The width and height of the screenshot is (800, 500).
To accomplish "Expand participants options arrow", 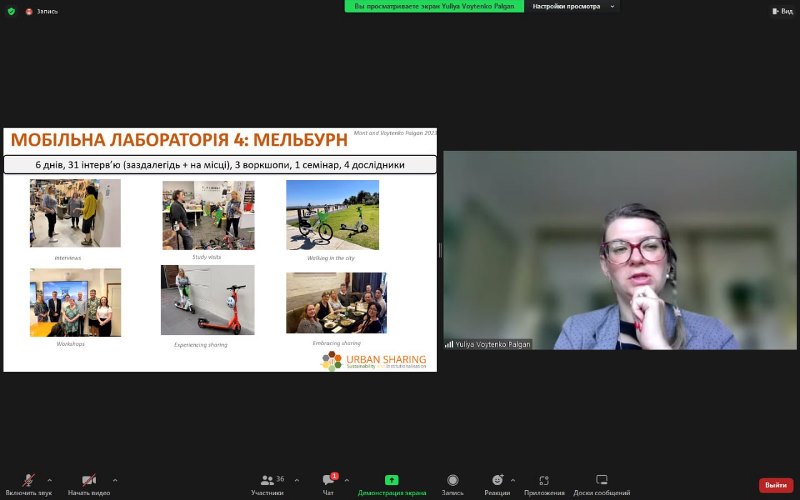I will click(297, 480).
